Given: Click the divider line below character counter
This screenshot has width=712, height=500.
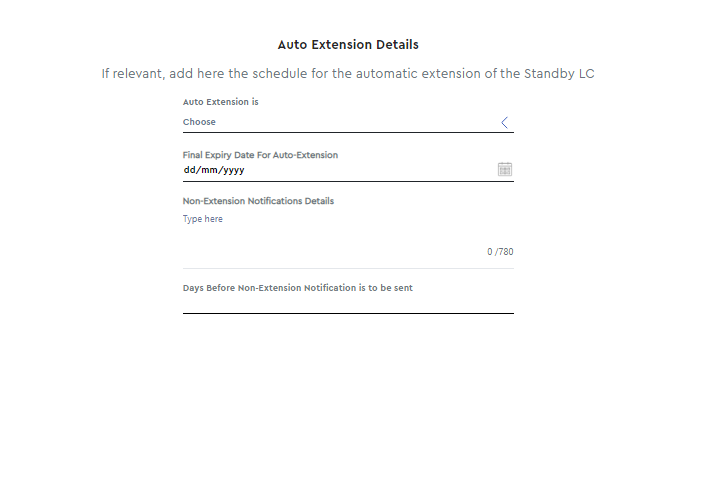Looking at the screenshot, I should coord(348,268).
